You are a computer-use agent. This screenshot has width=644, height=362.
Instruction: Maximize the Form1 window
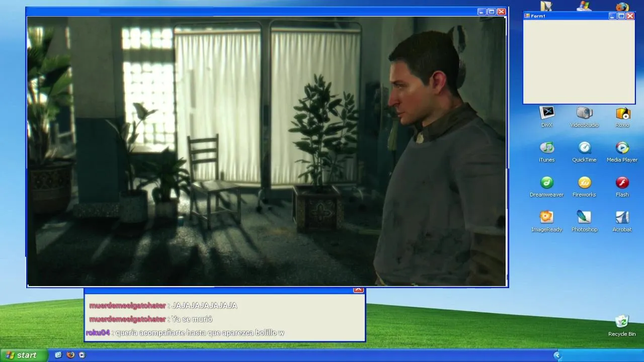tap(621, 16)
